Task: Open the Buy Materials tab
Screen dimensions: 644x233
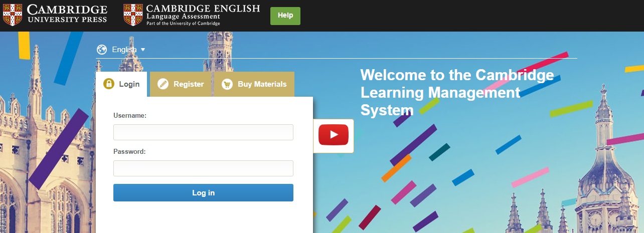Action: coord(254,84)
